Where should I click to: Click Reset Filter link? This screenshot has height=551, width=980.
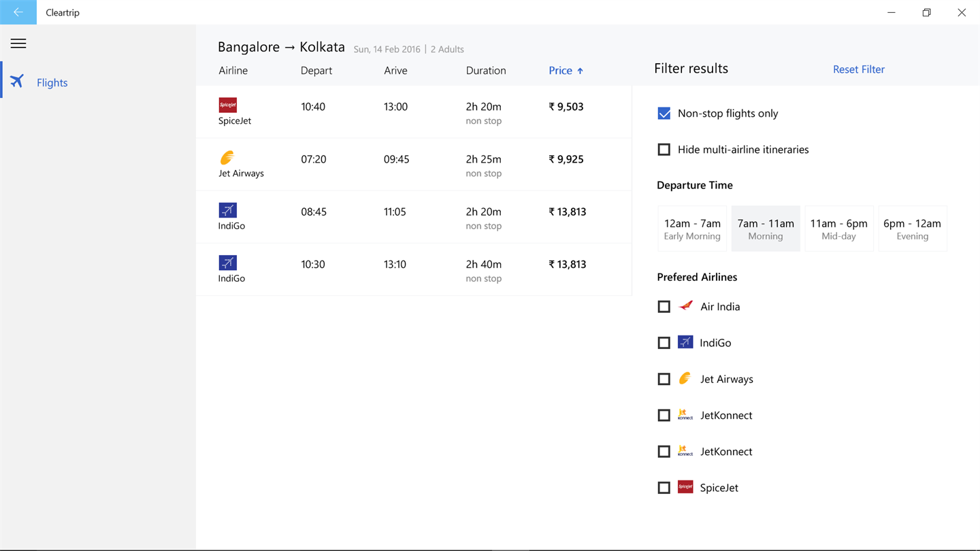[858, 69]
